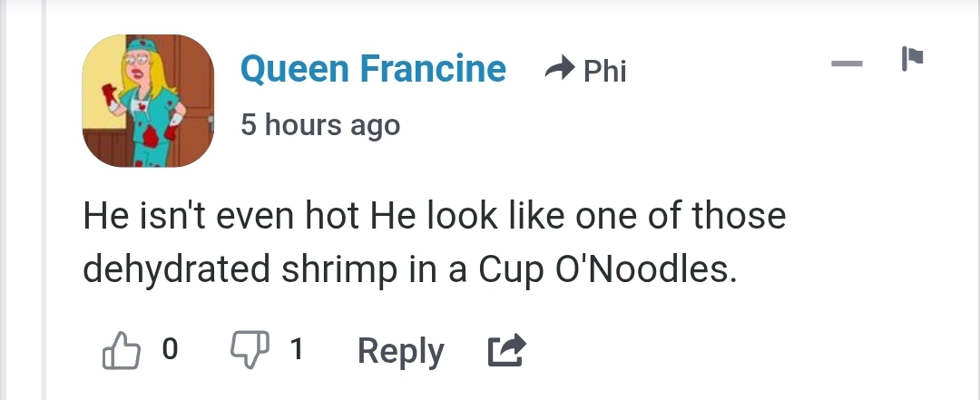Open the '5 hours ago' timestamp permalink
The height and width of the screenshot is (400, 980).
point(320,125)
